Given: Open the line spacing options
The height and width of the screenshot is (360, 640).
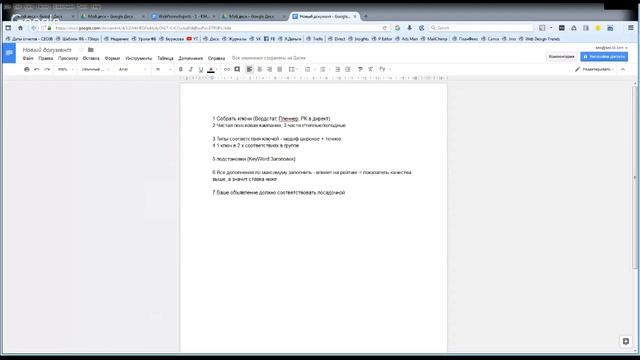Looking at the screenshot, I should pyautogui.click(x=292, y=69).
